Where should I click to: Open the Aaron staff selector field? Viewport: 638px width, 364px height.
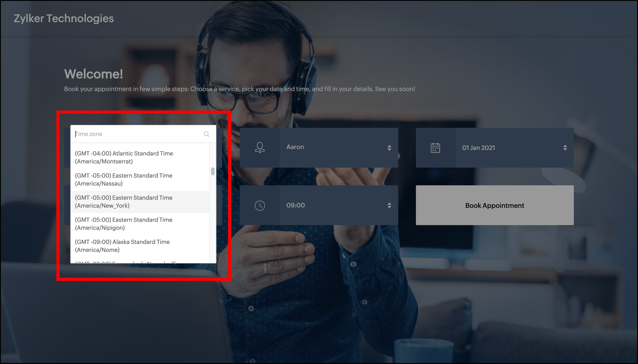333,147
